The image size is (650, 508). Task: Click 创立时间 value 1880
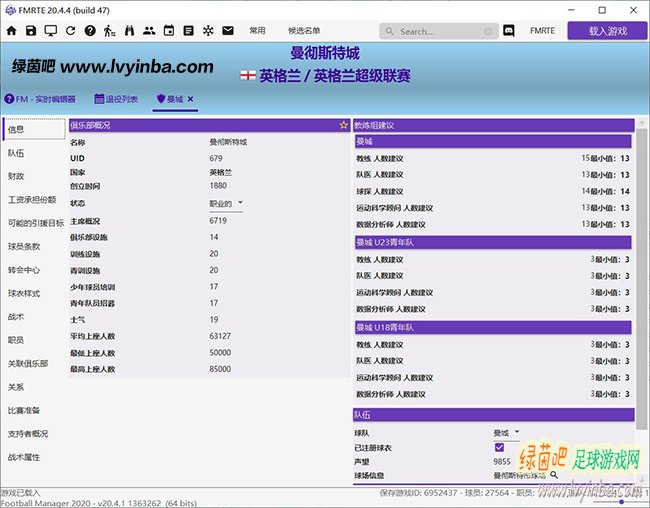pos(218,186)
